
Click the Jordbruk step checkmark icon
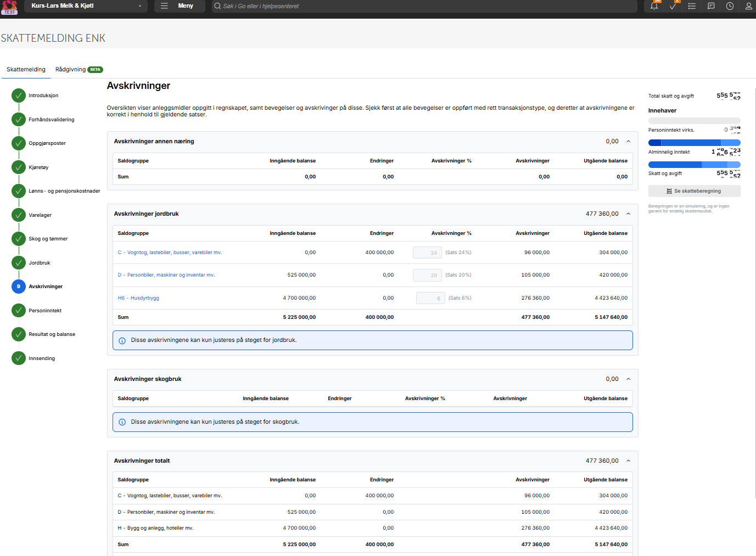point(19,262)
